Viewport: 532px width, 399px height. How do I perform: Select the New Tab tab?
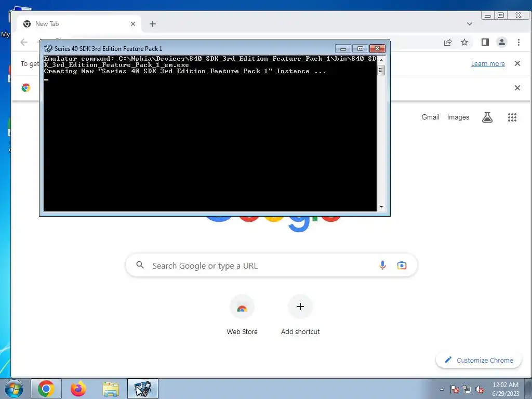(79, 24)
